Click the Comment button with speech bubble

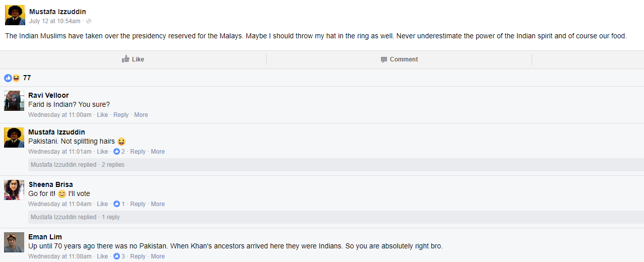pos(399,59)
